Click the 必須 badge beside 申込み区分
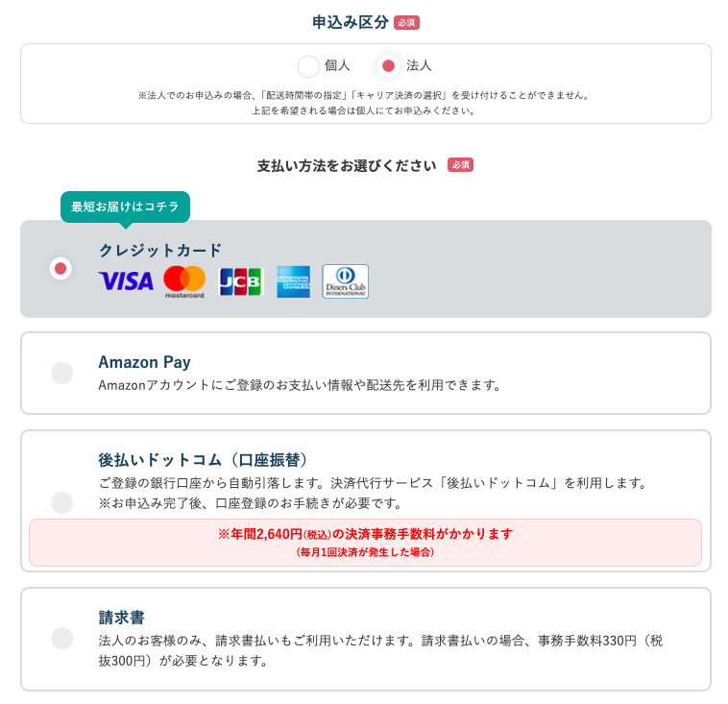The width and height of the screenshot is (728, 704). (x=406, y=23)
